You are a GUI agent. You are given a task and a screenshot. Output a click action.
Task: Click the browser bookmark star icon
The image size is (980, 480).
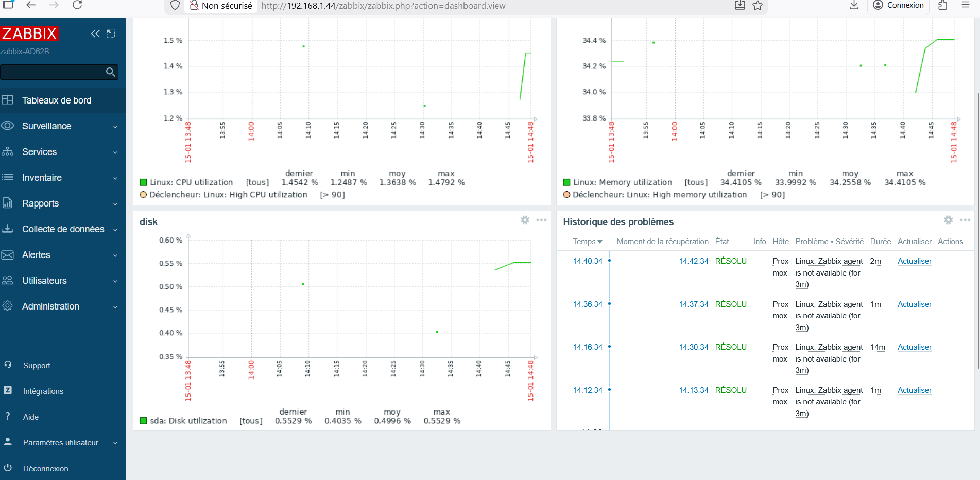coord(758,6)
